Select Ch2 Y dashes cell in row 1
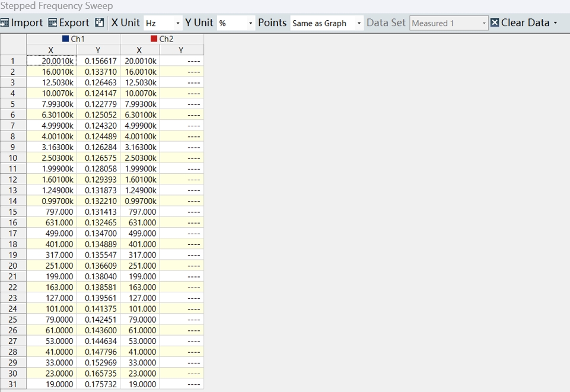Viewport: 570px width, 392px height. pos(181,61)
